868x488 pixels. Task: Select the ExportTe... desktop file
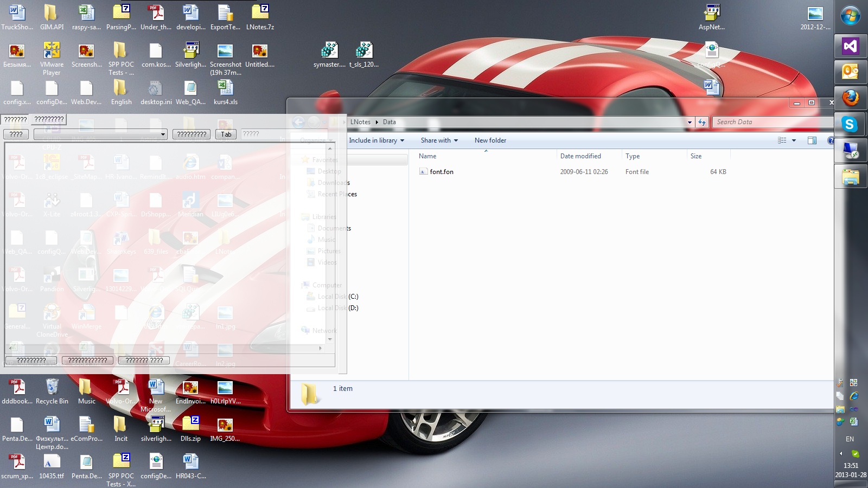[225, 17]
